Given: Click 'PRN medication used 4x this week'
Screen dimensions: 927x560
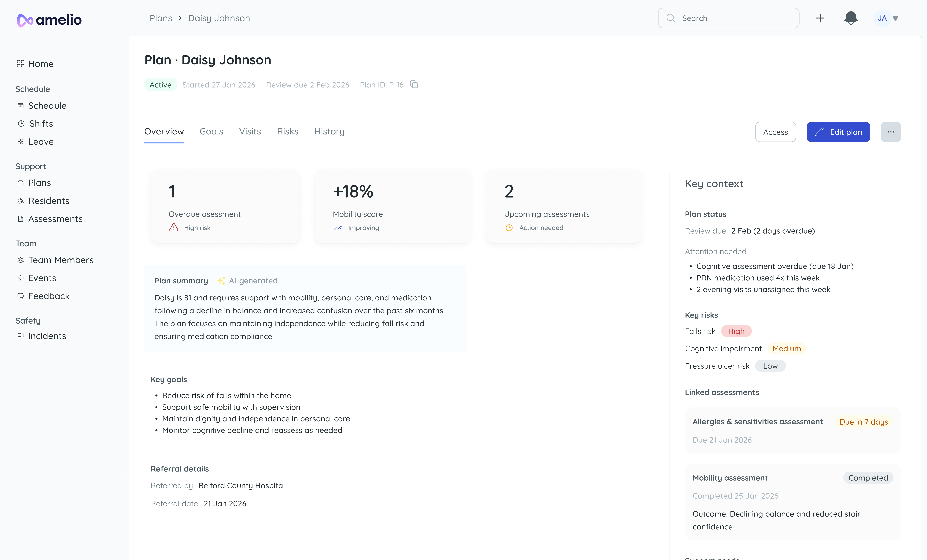Looking at the screenshot, I should tap(758, 278).
